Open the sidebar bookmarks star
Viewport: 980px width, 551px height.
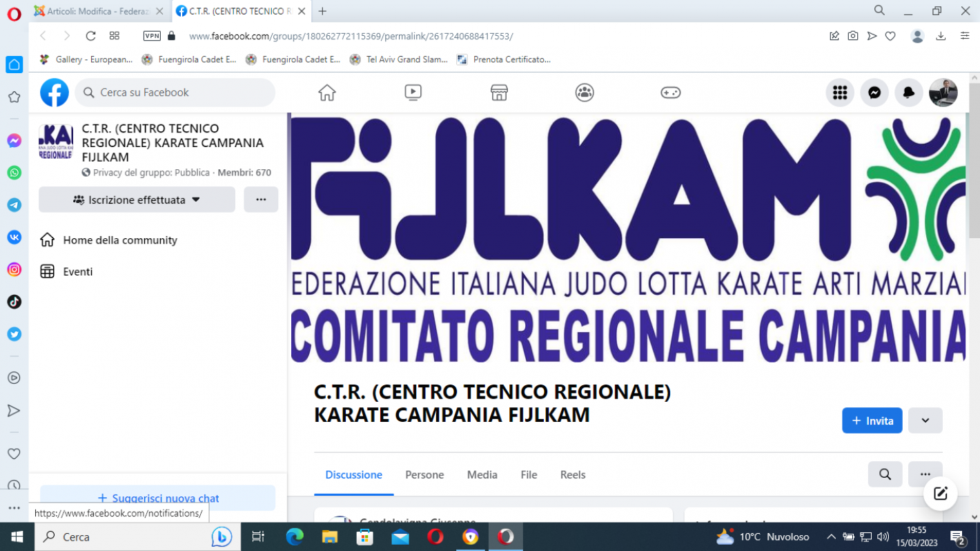[x=14, y=97]
